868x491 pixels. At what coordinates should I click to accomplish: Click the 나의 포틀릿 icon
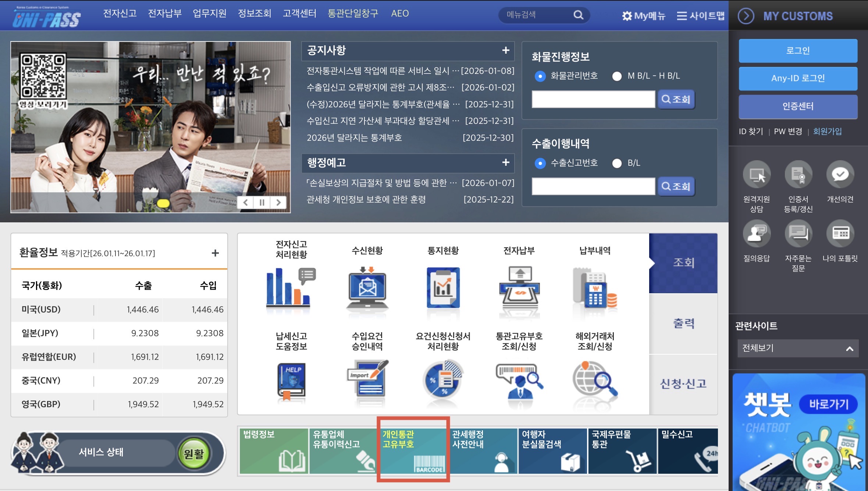(x=840, y=233)
